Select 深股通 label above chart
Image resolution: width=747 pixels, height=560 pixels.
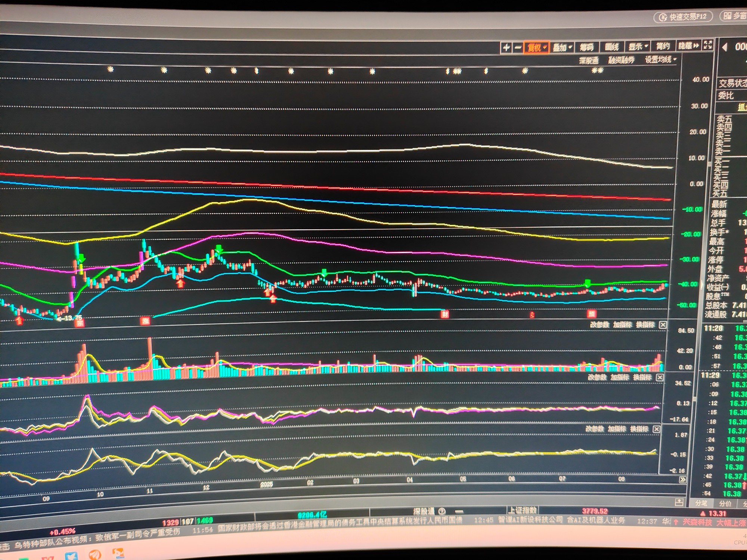coord(589,60)
